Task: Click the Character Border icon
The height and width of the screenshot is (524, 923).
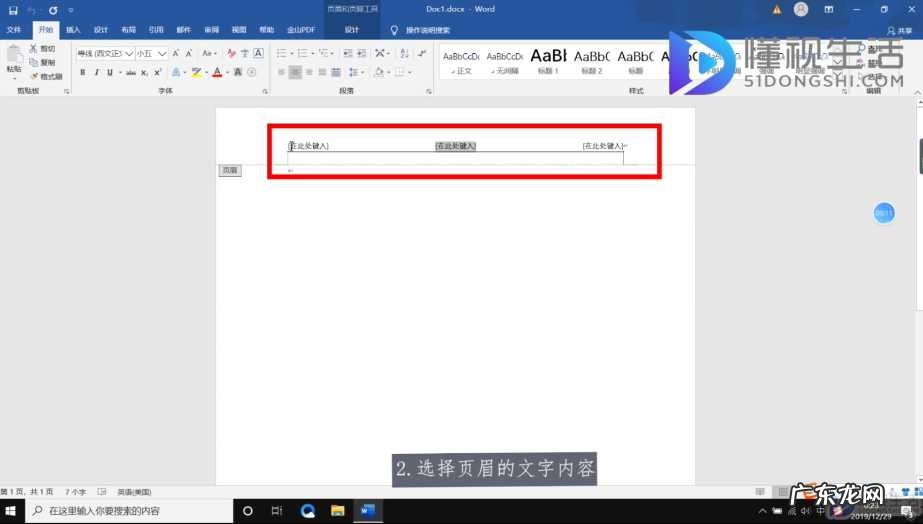Action: (x=258, y=53)
